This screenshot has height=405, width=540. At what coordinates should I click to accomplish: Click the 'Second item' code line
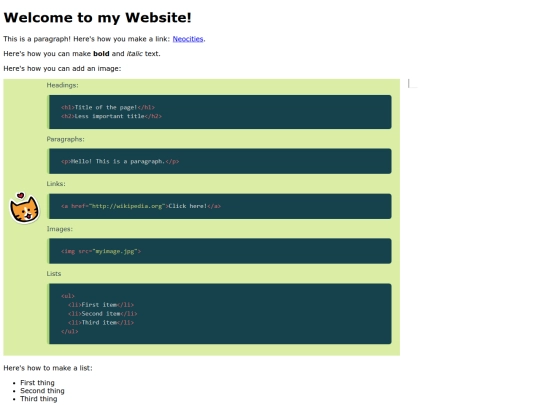tap(103, 314)
